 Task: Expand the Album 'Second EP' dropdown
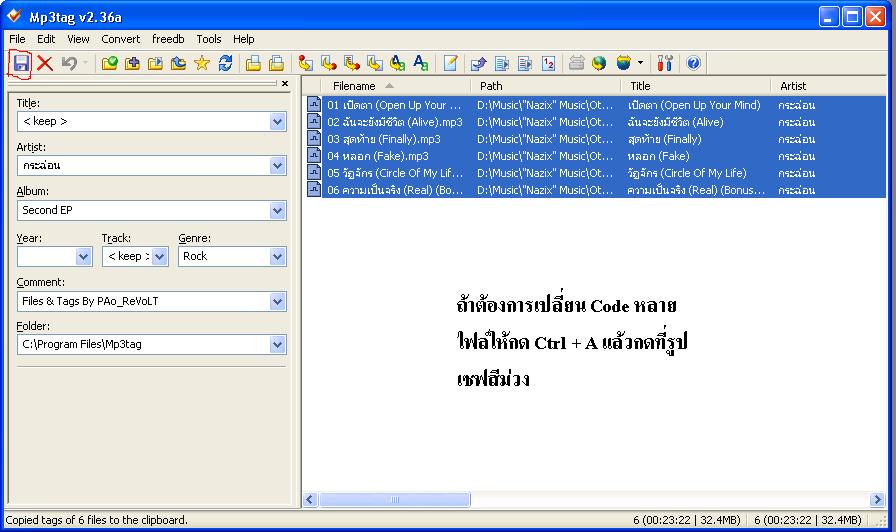pos(277,210)
